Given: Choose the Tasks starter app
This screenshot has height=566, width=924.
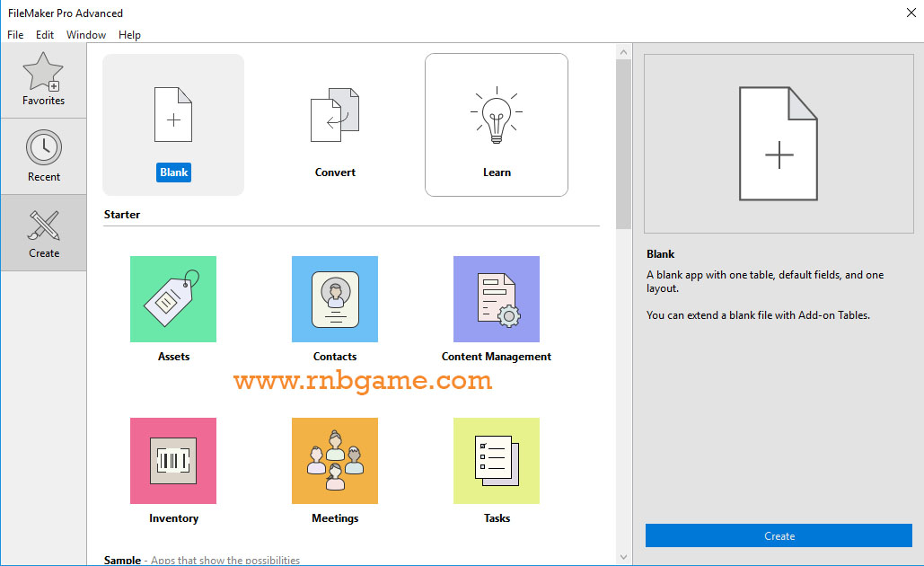Looking at the screenshot, I should click(497, 471).
